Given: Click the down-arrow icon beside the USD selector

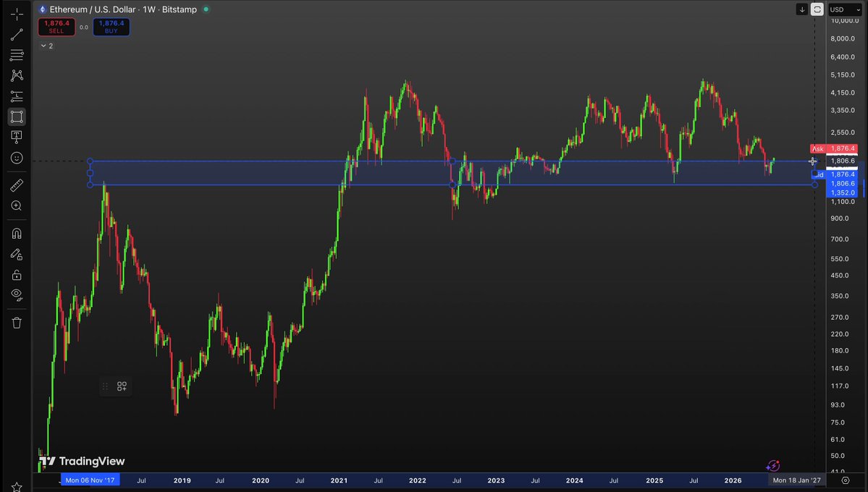Looking at the screenshot, I should click(x=801, y=9).
